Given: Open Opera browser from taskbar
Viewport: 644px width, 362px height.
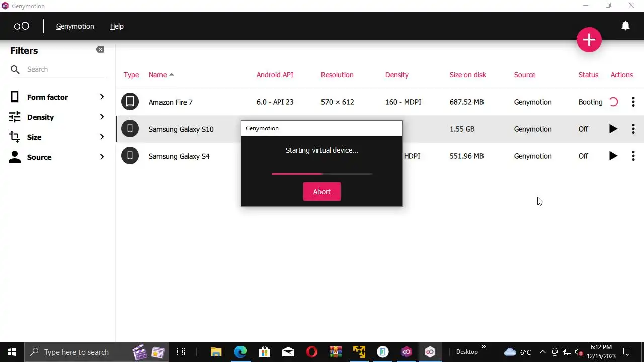Looking at the screenshot, I should [312, 352].
